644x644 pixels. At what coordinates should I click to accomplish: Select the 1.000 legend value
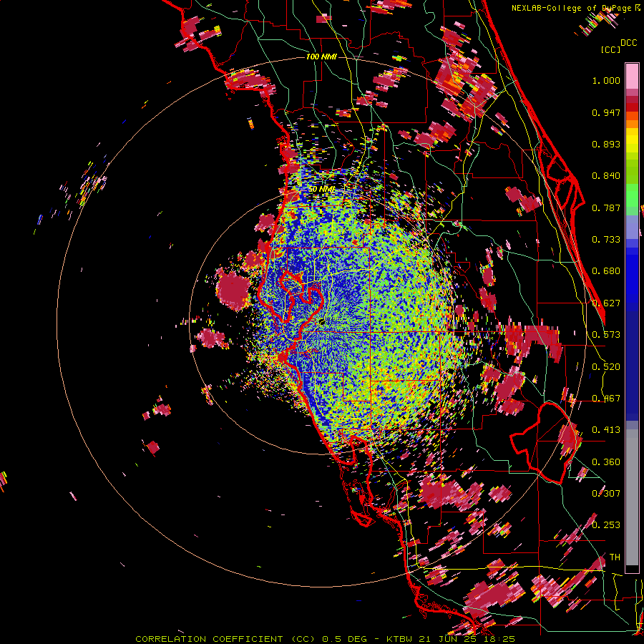(606, 80)
